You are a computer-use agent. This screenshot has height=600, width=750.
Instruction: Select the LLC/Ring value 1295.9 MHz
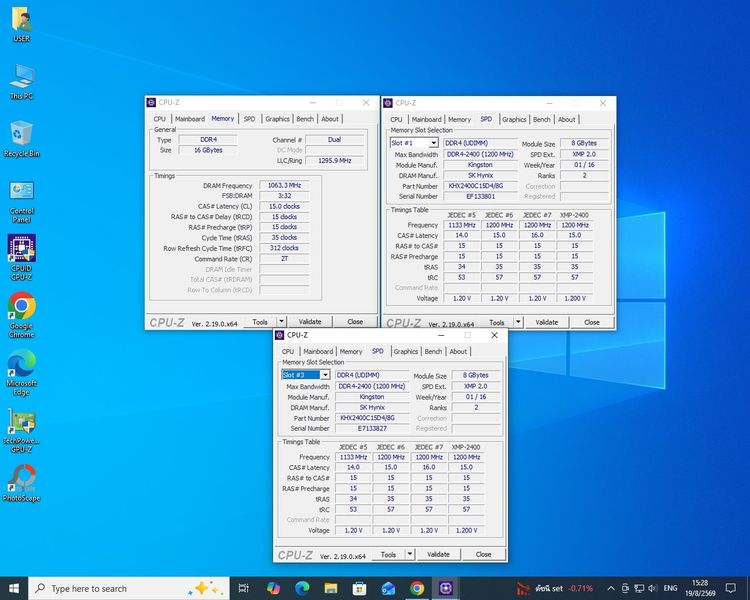pyautogui.click(x=334, y=161)
